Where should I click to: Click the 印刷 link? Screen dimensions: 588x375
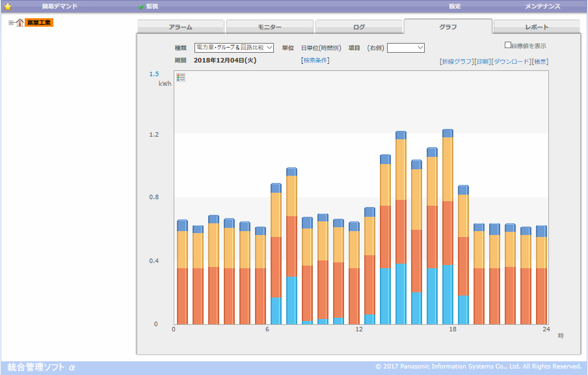pos(482,62)
